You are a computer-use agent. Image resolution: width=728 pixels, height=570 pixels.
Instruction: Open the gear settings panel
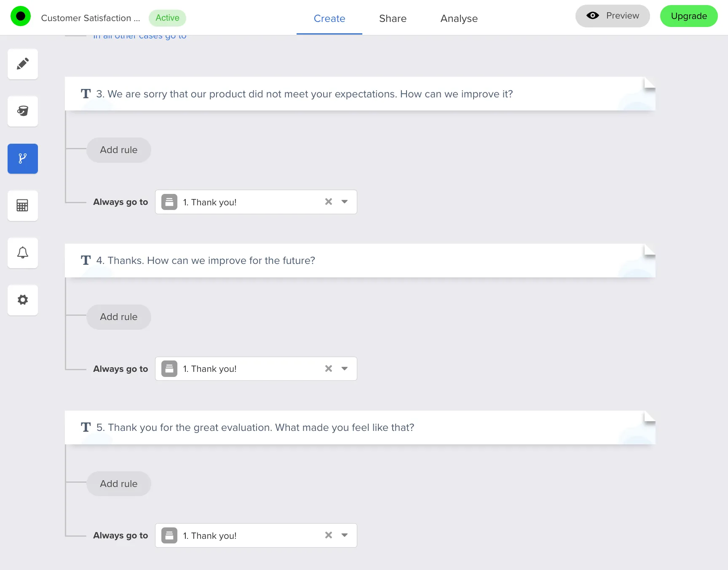[x=23, y=300]
